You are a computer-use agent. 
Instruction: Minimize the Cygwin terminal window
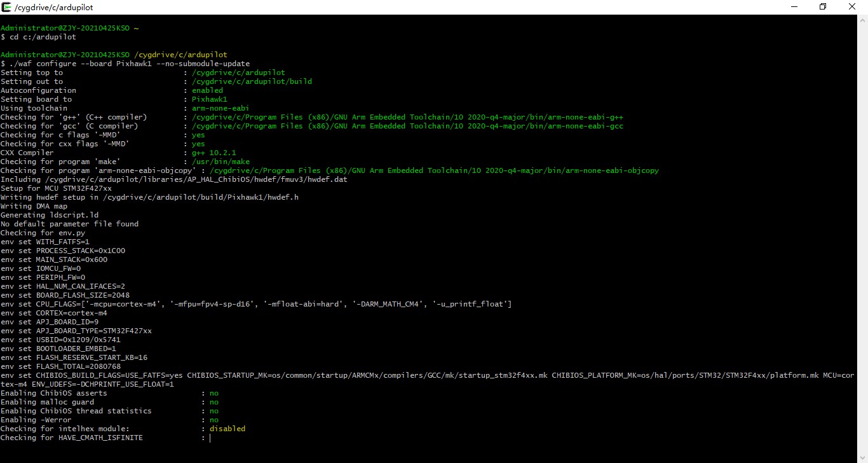click(794, 7)
